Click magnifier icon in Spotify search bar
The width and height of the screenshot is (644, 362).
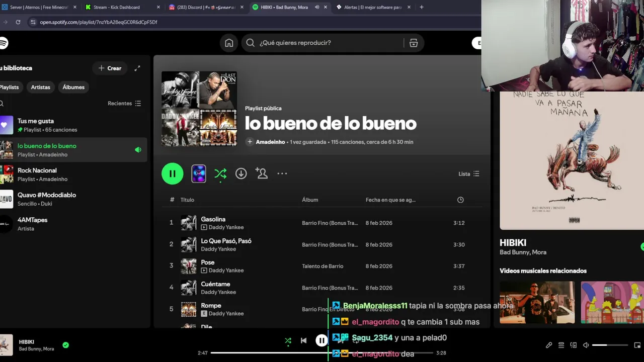(x=251, y=43)
